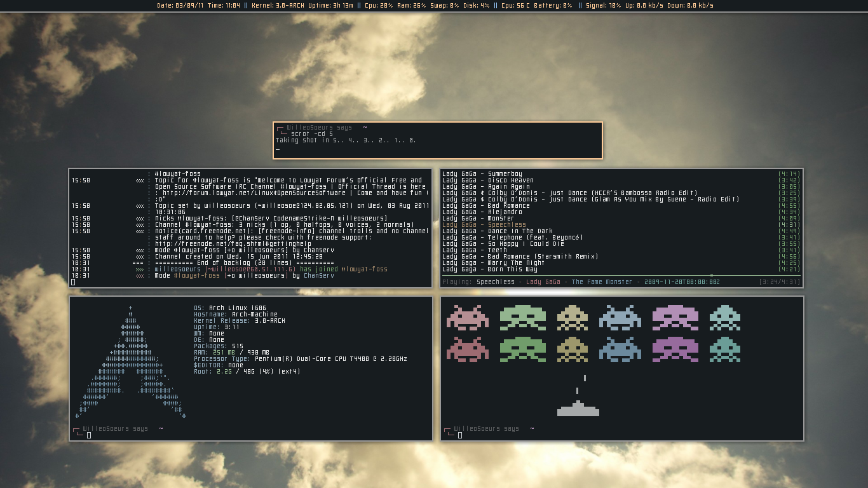Click the pink space invader in the top row

coord(467,317)
